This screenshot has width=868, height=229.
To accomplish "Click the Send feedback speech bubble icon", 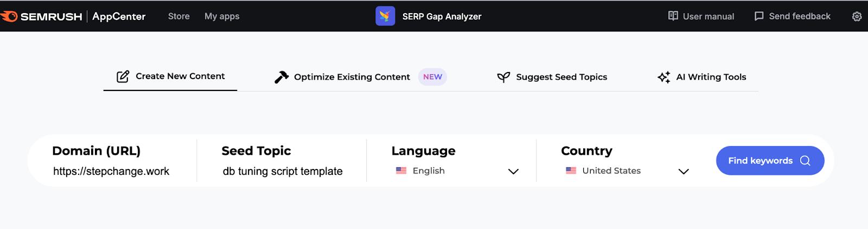I will click(x=759, y=16).
